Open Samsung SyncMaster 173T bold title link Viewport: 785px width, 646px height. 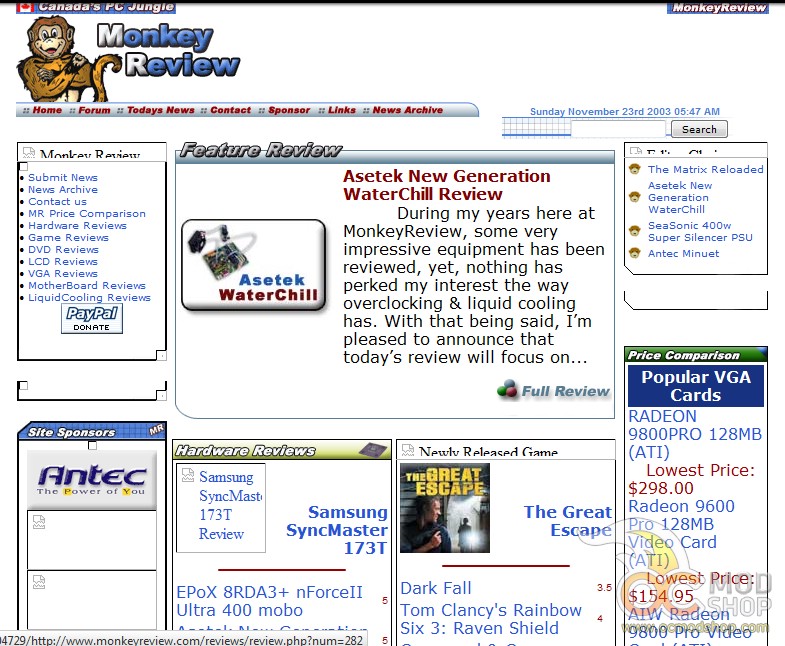[337, 530]
